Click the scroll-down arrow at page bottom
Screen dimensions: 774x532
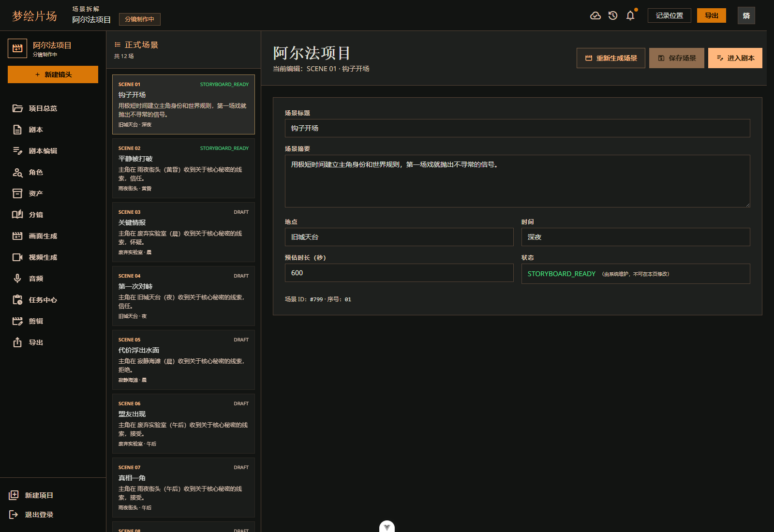[x=387, y=527]
